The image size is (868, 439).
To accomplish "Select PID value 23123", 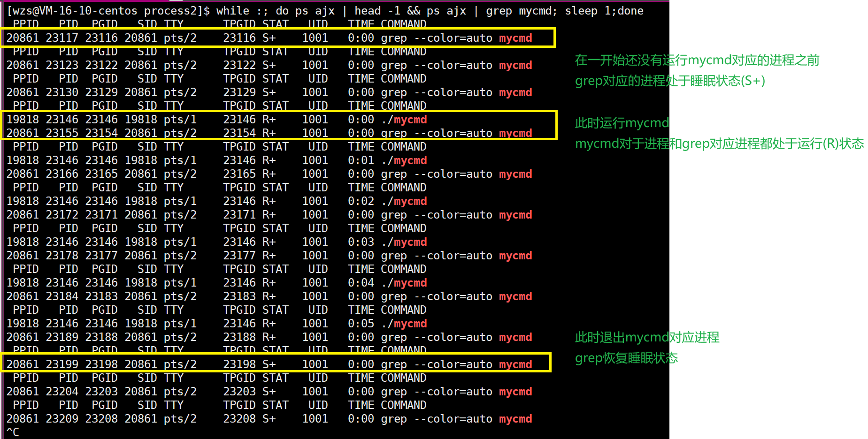I will click(62, 65).
